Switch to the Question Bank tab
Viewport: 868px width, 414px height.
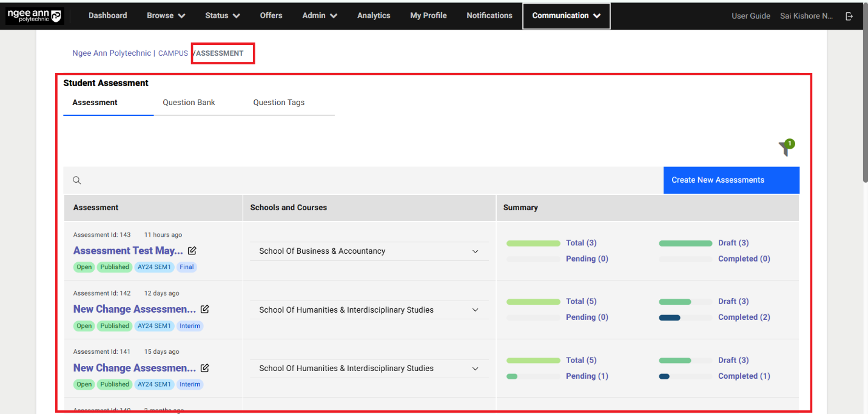pos(189,103)
